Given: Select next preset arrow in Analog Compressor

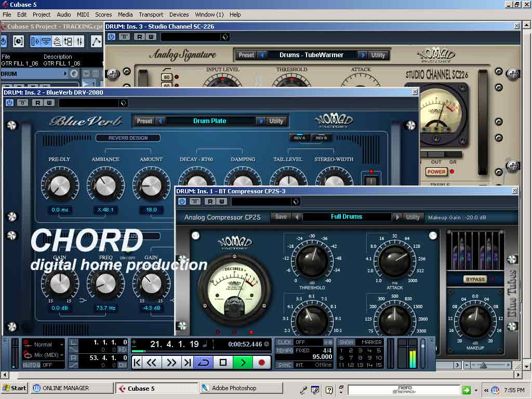Looking at the screenshot, I should 397,217.
